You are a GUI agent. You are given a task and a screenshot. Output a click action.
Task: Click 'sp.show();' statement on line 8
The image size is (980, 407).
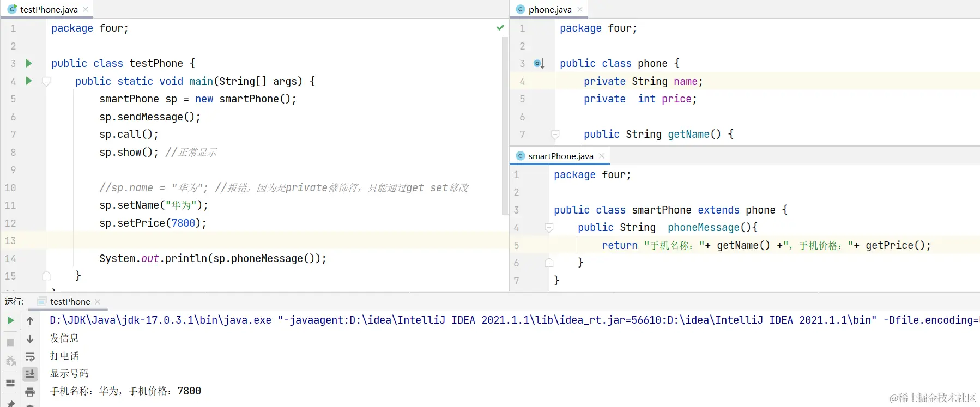pos(129,152)
